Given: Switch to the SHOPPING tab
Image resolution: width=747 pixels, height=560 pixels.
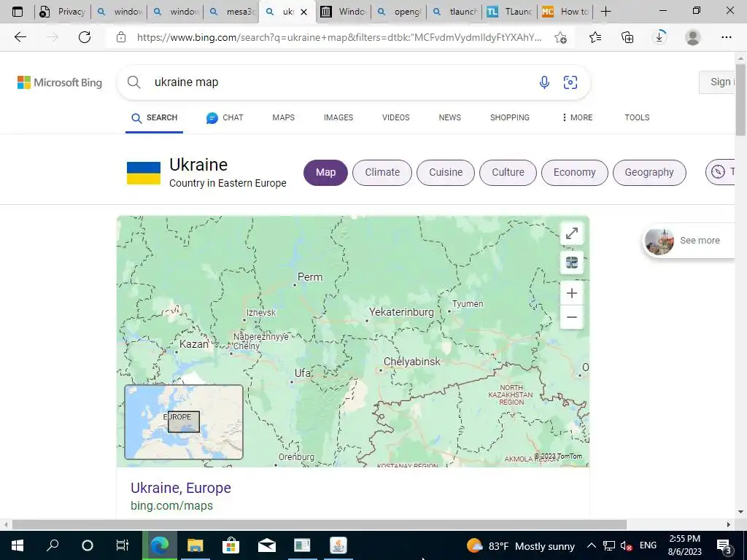Looking at the screenshot, I should [x=510, y=117].
